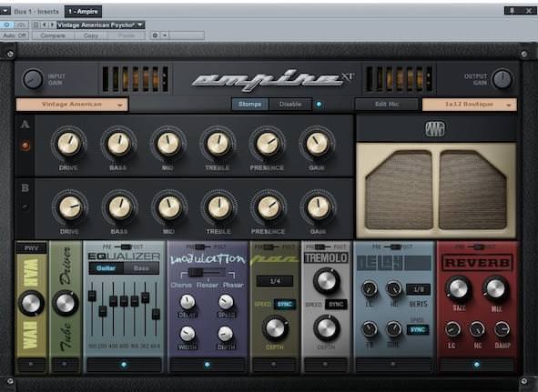Toggle the Delay speed SYNC button

pyautogui.click(x=418, y=329)
